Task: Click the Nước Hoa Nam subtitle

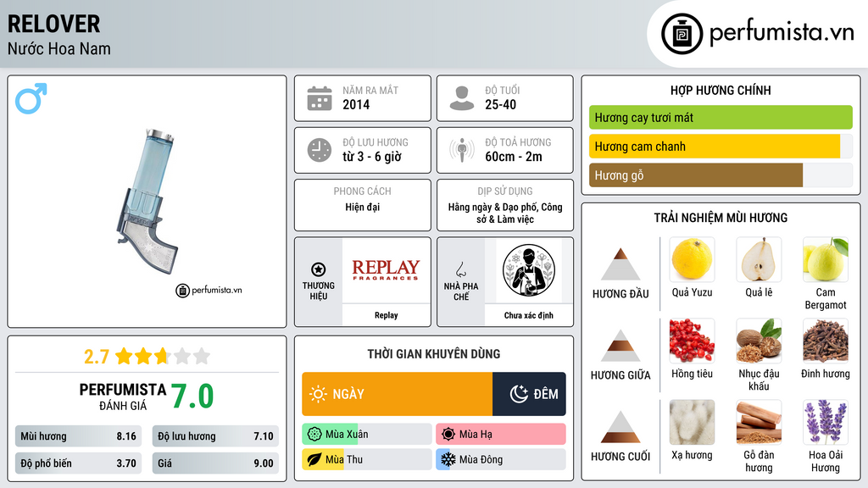Action: pos(59,48)
